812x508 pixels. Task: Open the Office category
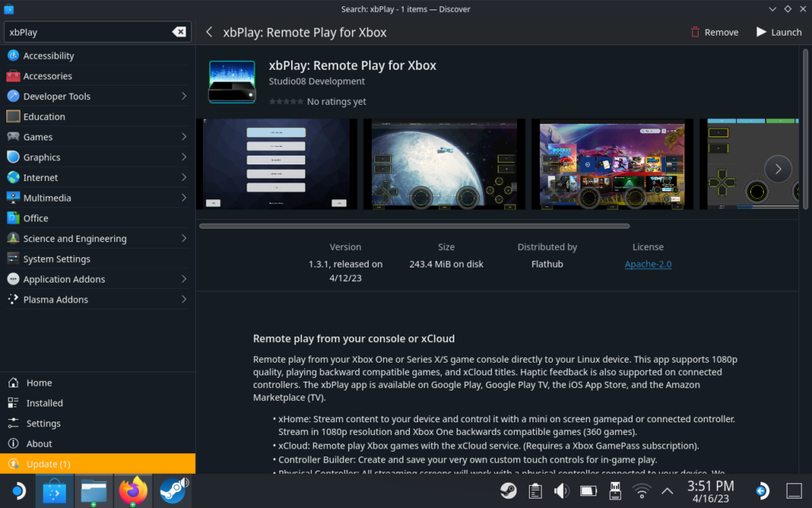98,218
